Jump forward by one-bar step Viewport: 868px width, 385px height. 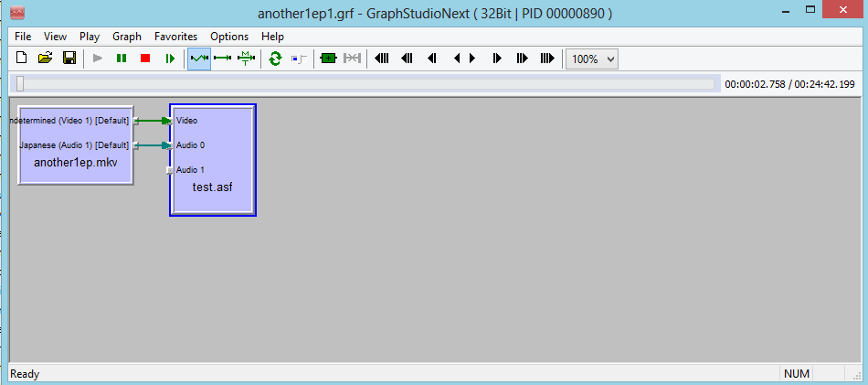tap(497, 59)
